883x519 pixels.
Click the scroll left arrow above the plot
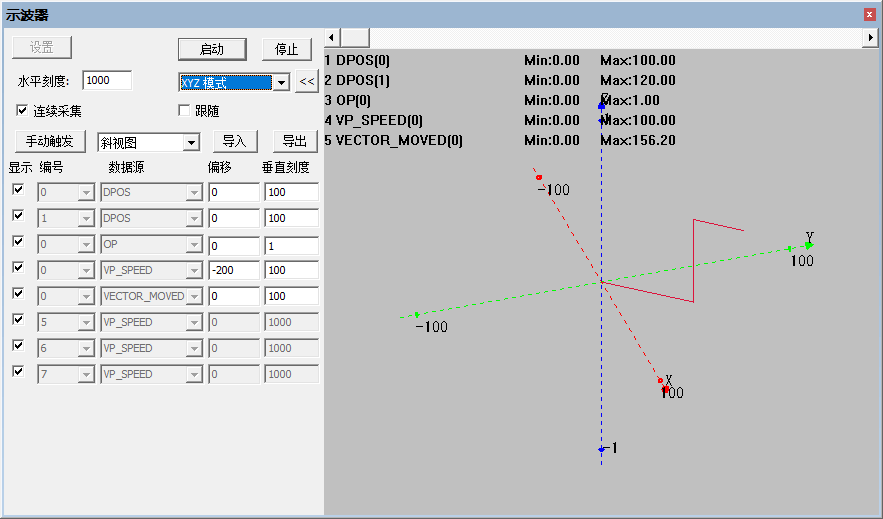tap(331, 38)
